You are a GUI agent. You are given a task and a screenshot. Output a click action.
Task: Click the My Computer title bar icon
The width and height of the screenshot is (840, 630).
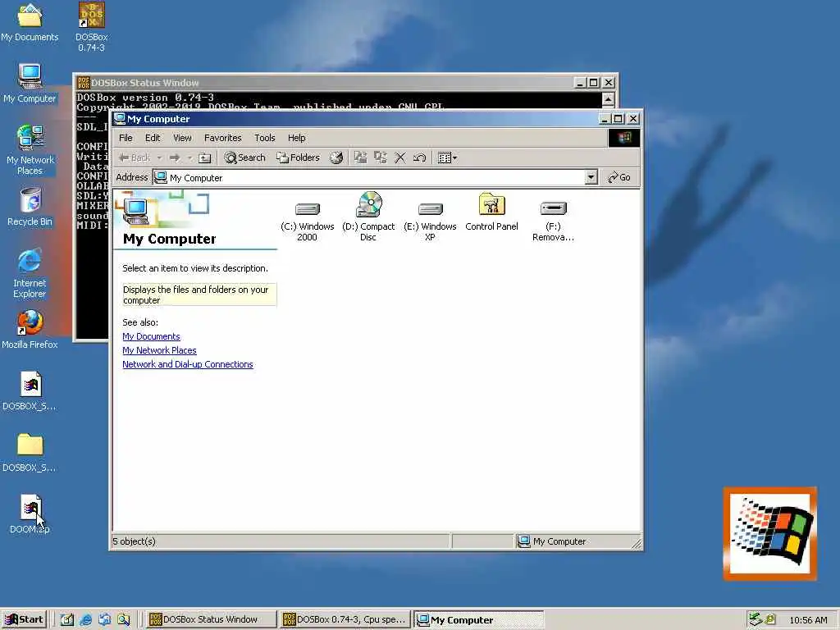(x=120, y=119)
